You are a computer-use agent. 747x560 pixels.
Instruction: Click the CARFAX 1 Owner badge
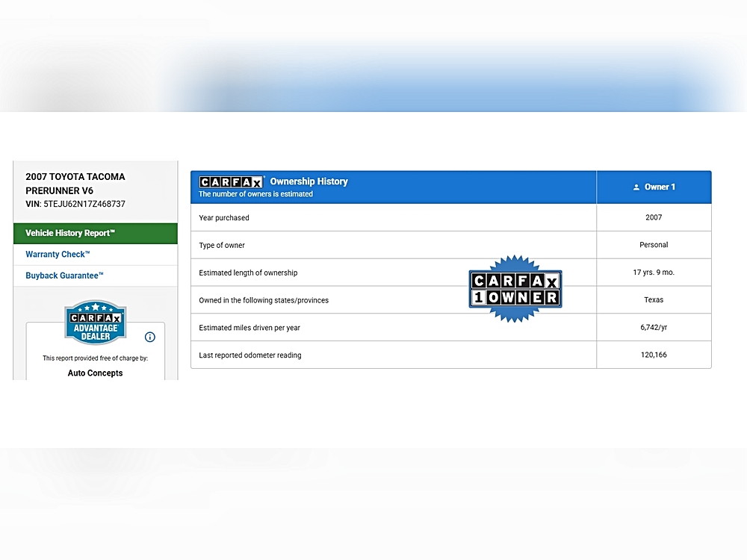(x=515, y=289)
